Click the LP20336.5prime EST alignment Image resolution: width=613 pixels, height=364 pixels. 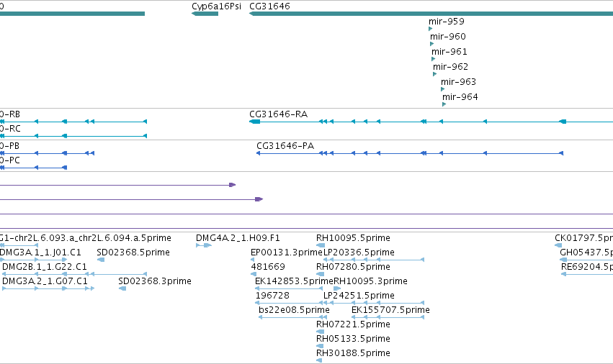[x=374, y=260]
